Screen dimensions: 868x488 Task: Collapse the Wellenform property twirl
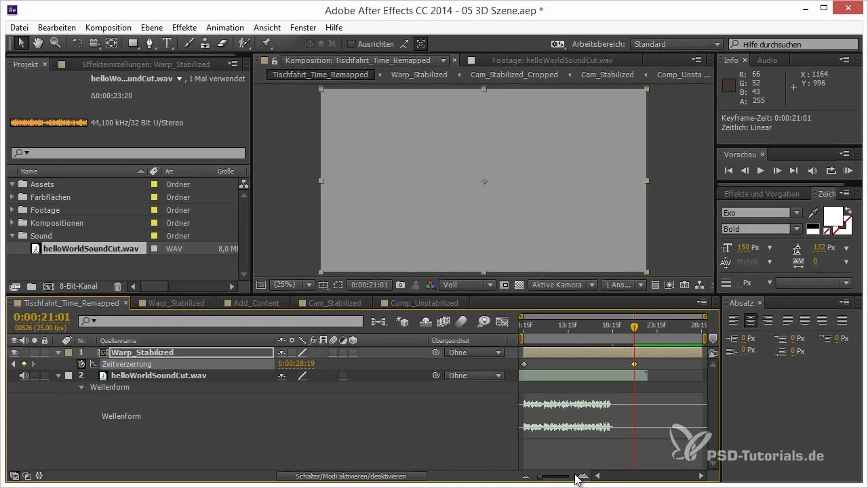tap(82, 388)
